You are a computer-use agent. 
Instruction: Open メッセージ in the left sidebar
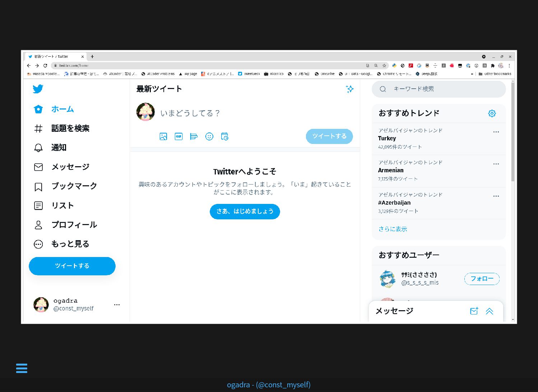coord(61,167)
